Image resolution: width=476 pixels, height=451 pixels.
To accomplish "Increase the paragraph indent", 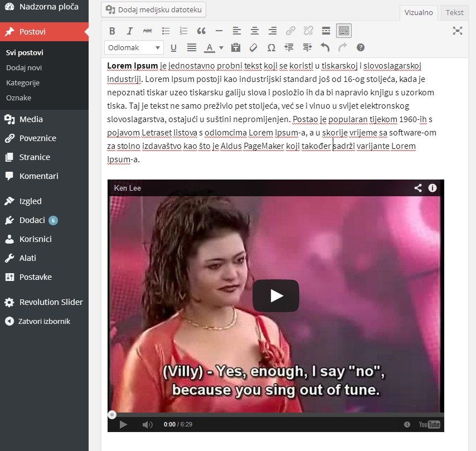I will pyautogui.click(x=307, y=48).
